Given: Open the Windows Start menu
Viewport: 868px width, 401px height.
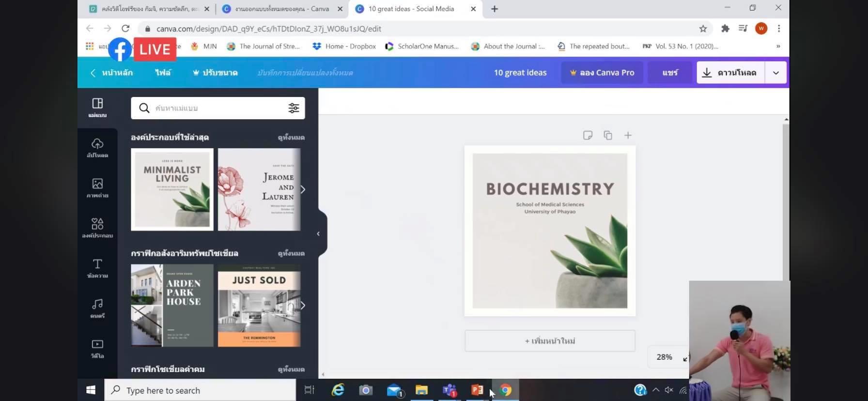Looking at the screenshot, I should pos(91,390).
